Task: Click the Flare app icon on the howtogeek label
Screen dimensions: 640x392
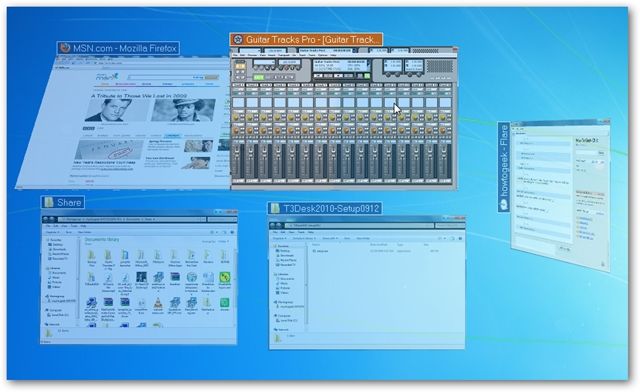Action: [504, 204]
